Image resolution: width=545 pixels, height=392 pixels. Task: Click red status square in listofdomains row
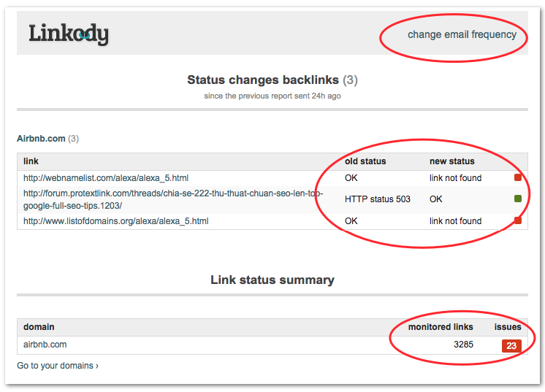coord(517,220)
